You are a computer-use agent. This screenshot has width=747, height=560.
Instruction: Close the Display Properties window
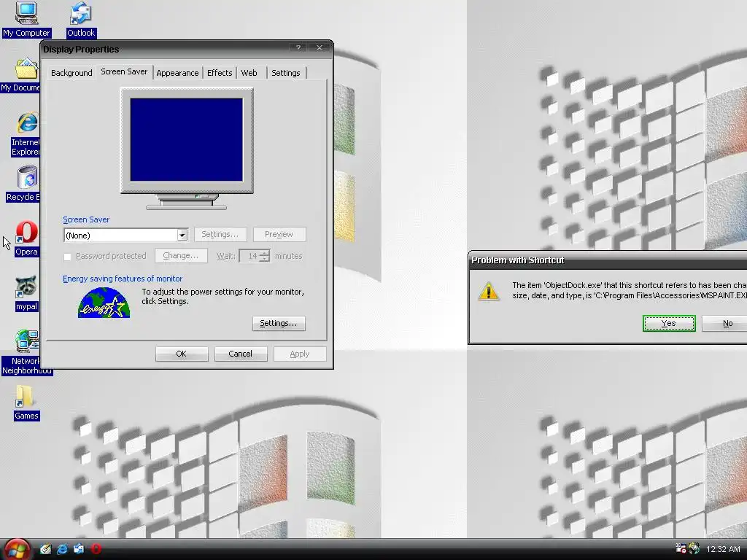320,47
